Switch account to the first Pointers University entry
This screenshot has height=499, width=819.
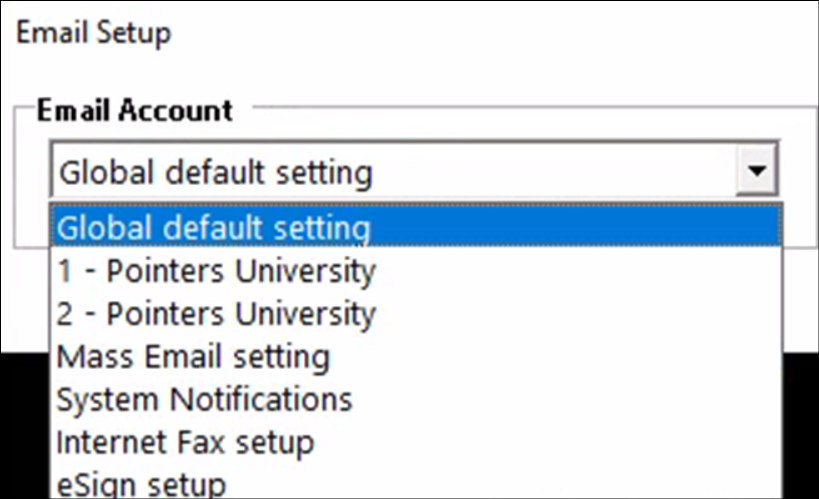click(x=216, y=270)
